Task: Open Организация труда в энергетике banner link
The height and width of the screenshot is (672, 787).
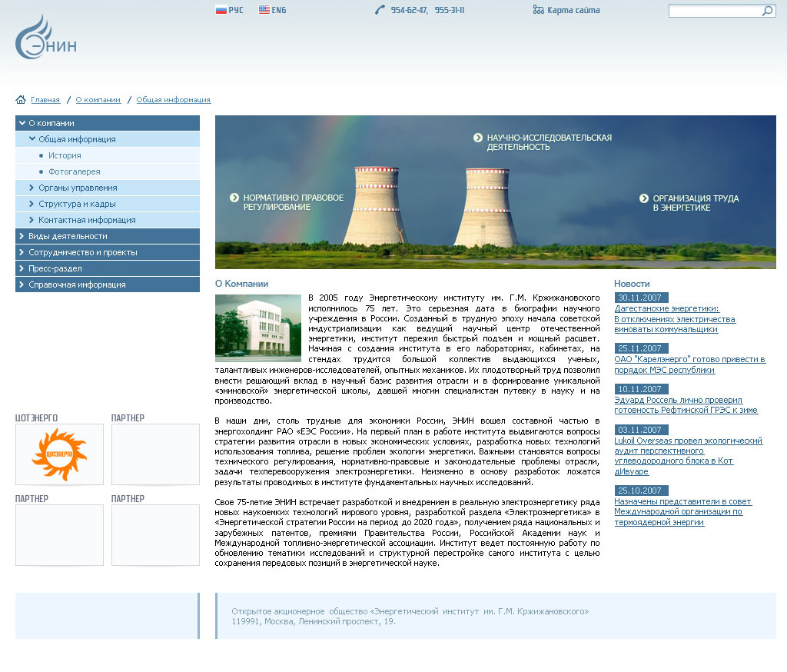Action: tap(696, 203)
